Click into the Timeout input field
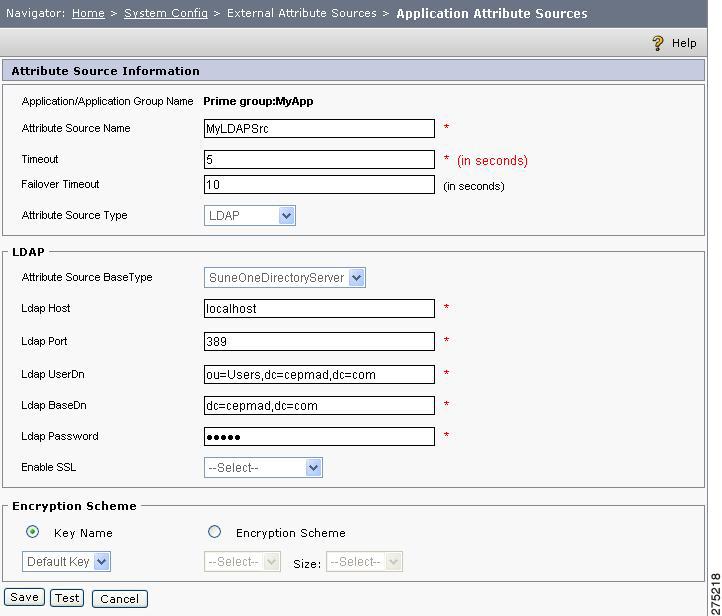722x616 pixels. point(319,160)
